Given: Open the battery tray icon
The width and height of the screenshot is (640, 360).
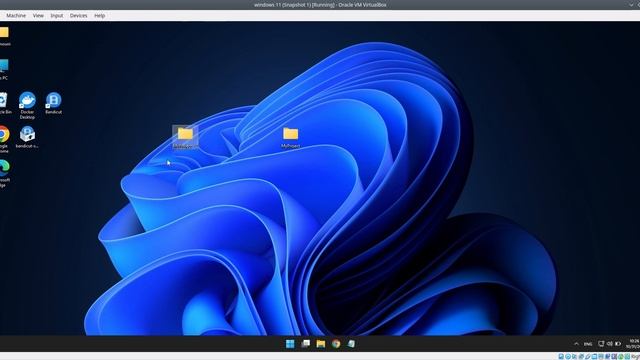Looking at the screenshot, I should 618,344.
